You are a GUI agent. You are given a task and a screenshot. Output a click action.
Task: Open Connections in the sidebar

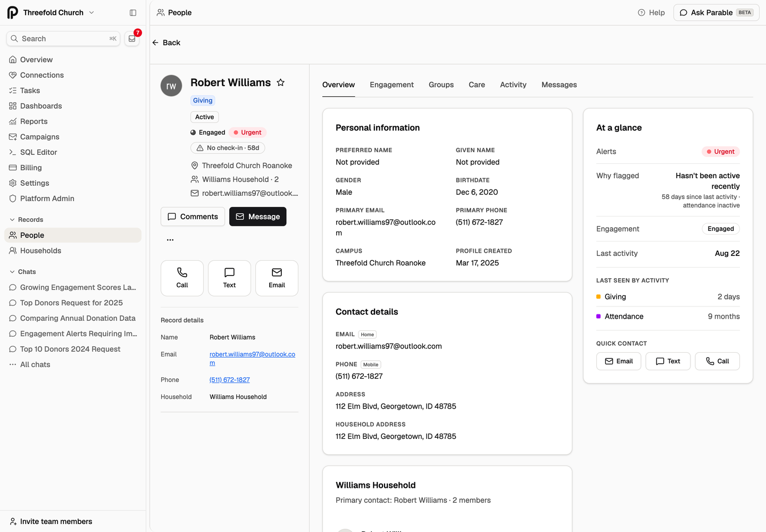pos(73,75)
